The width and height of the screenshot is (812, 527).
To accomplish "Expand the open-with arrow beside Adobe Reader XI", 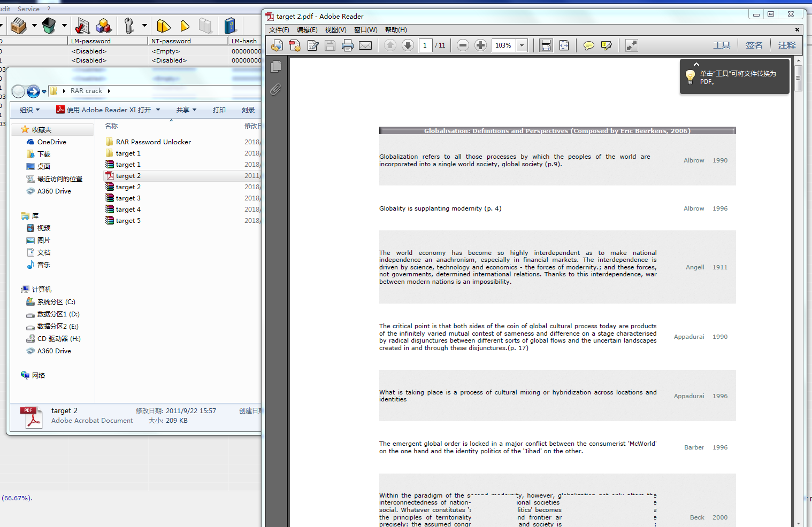I will (158, 110).
